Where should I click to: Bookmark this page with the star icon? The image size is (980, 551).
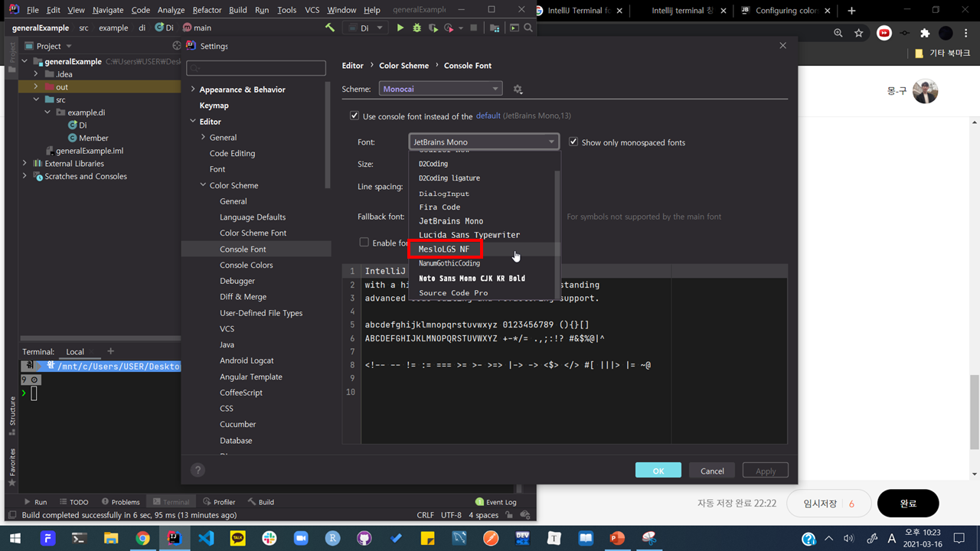859,33
